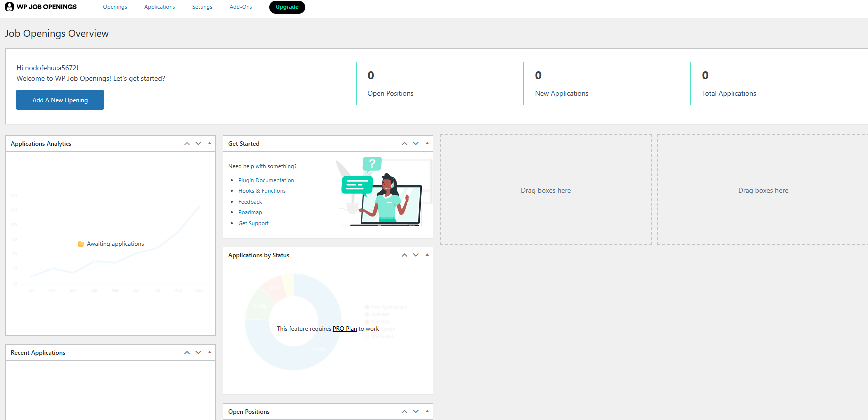Image resolution: width=868 pixels, height=420 pixels.
Task: Move Applications by Status box up
Action: click(x=404, y=255)
